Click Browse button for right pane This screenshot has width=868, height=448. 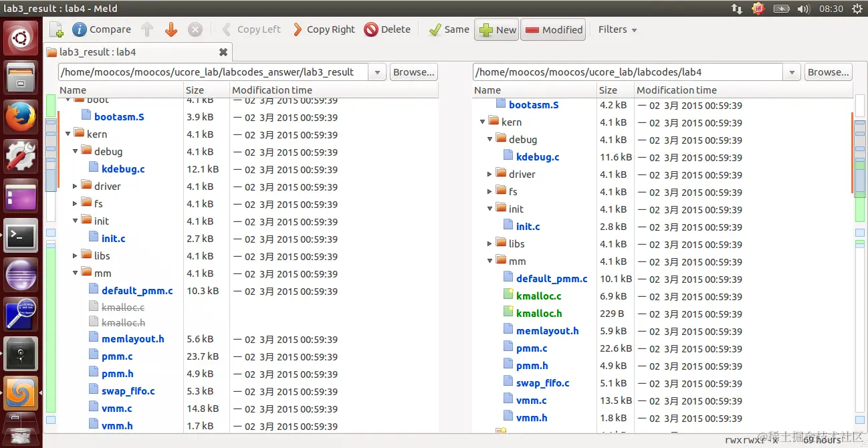[x=829, y=72]
